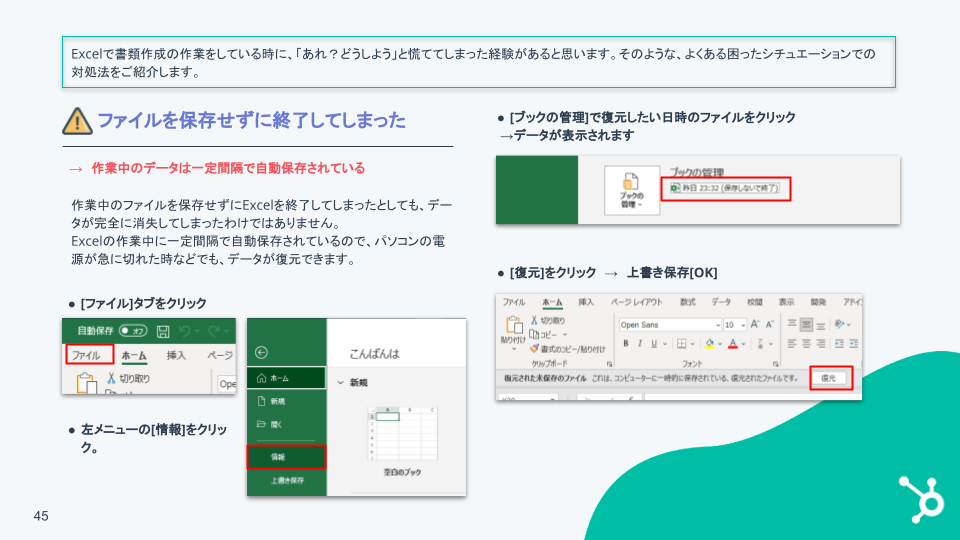Open the Open Sans font name dropdown

coord(717,325)
